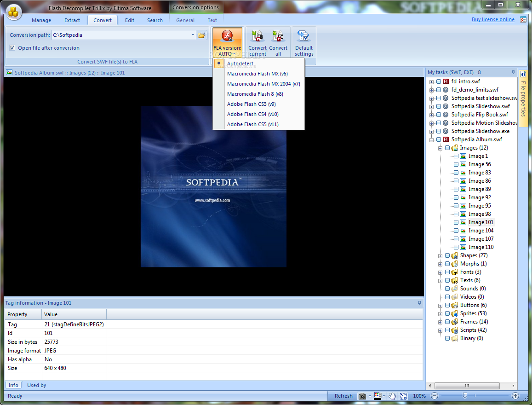Open the Conversion path dropdown
Image resolution: width=532 pixels, height=405 pixels.
(x=193, y=35)
